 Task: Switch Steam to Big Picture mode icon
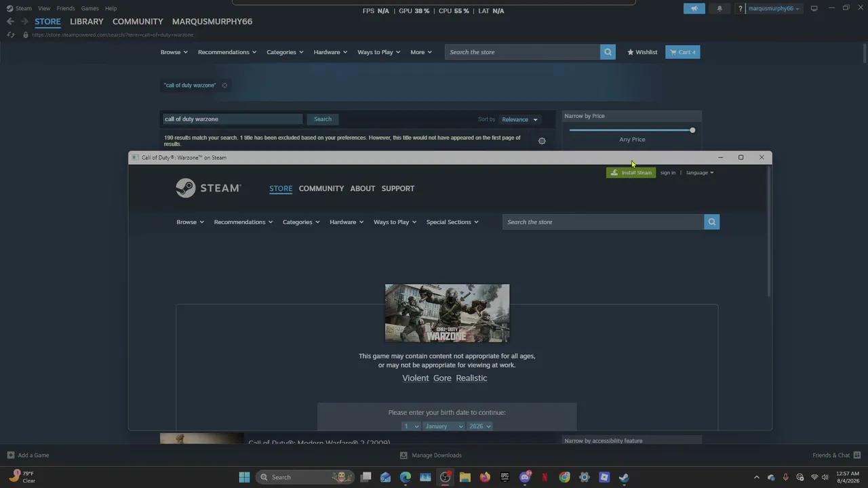(x=814, y=8)
